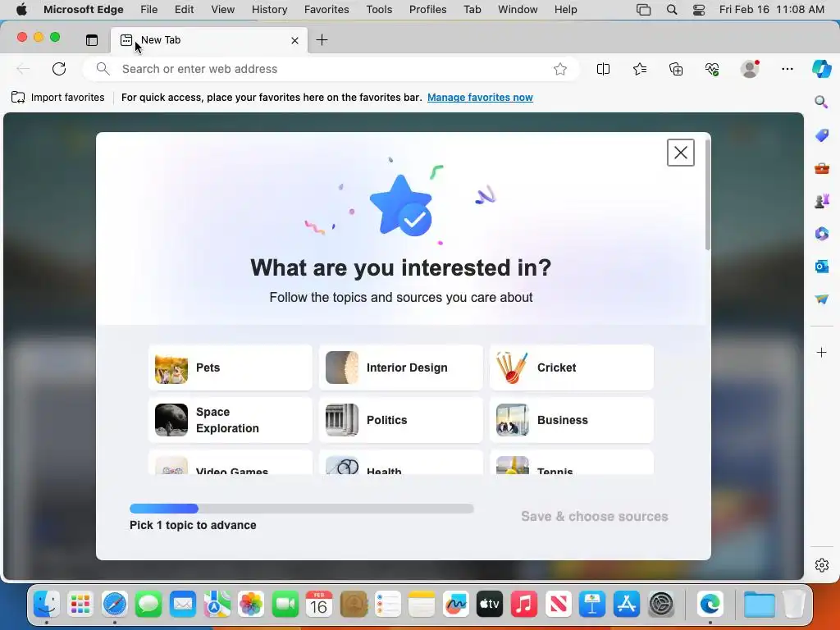Viewport: 840px width, 630px height.
Task: Open sidebar Games chess icon
Action: (x=821, y=201)
